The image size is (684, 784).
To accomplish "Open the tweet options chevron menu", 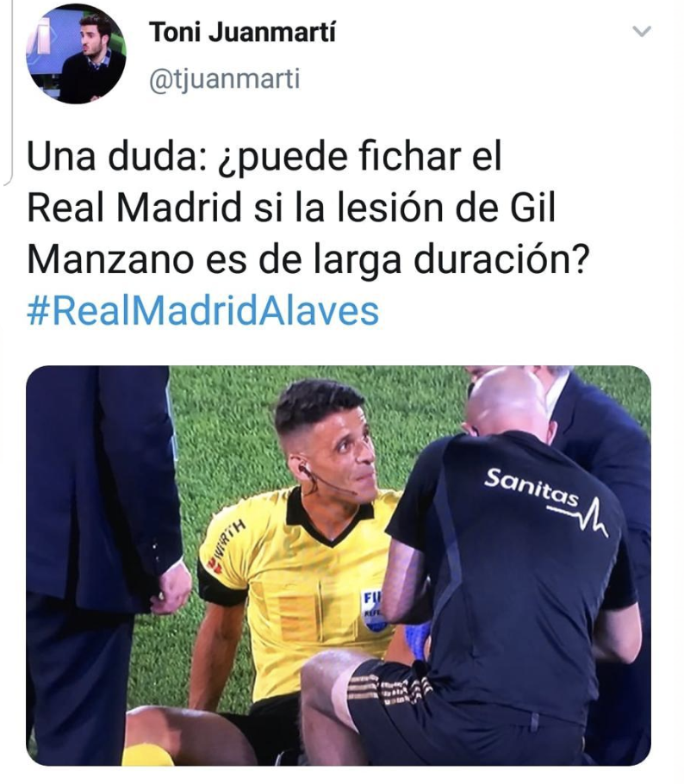I will point(642,32).
